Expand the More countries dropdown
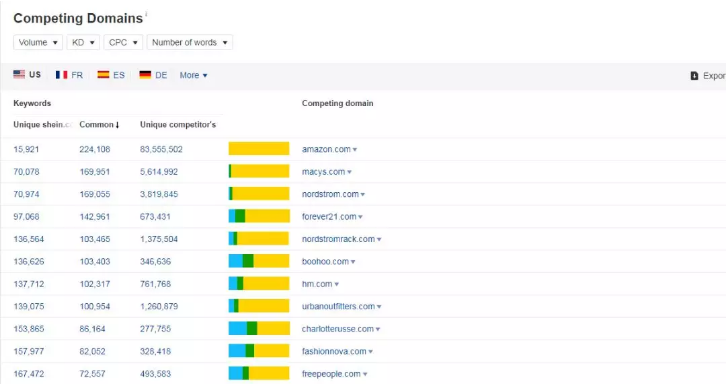The width and height of the screenshot is (726, 389). tap(194, 75)
